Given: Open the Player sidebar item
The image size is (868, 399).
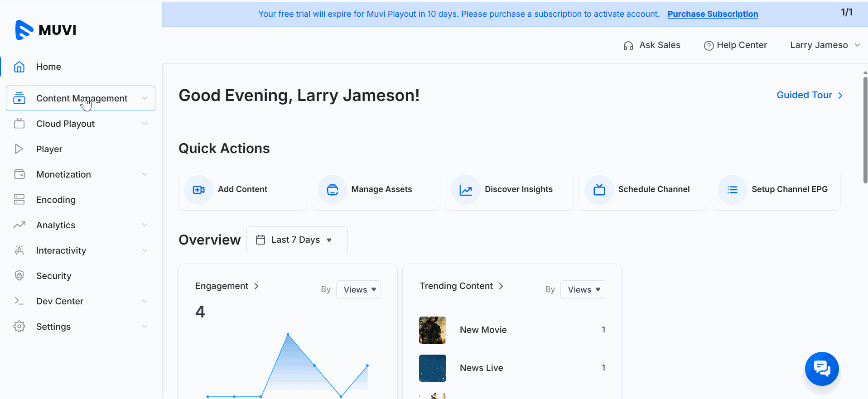Looking at the screenshot, I should (49, 149).
